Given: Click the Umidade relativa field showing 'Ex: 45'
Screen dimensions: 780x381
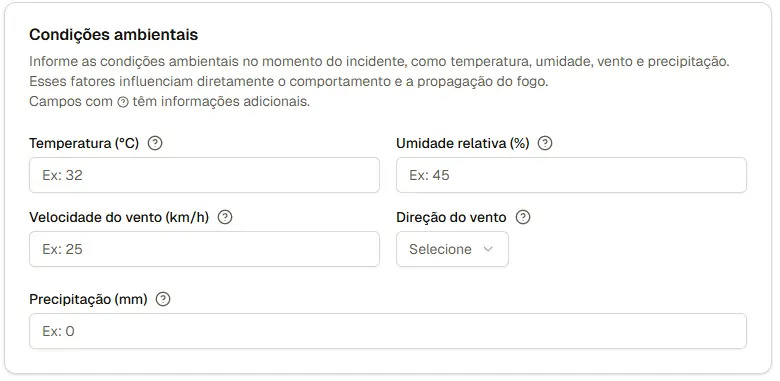Looking at the screenshot, I should 571,175.
